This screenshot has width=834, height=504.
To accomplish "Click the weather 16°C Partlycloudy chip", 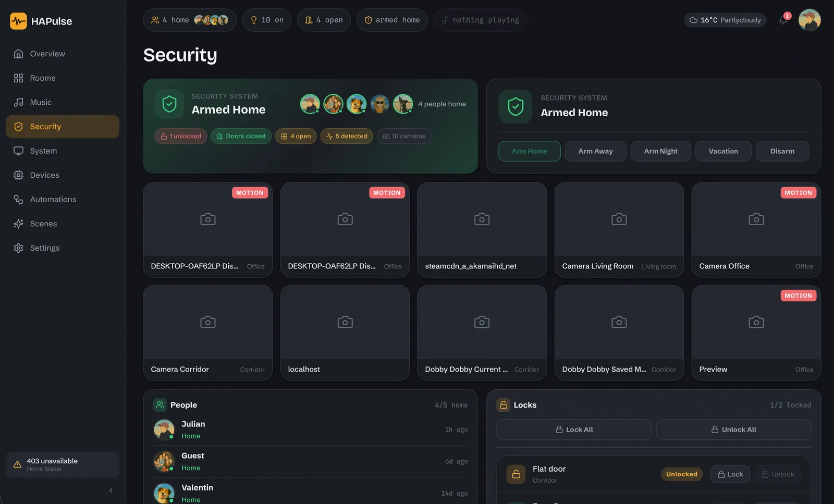I will pos(725,20).
